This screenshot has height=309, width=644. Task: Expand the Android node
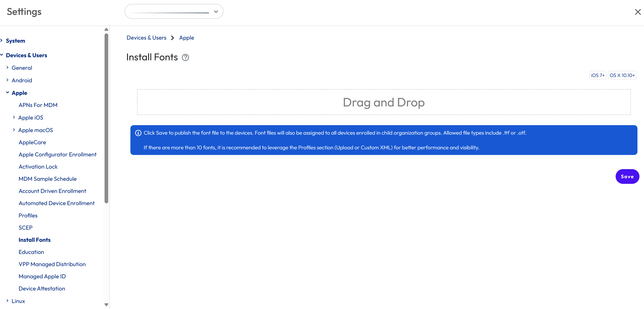[x=7, y=80]
